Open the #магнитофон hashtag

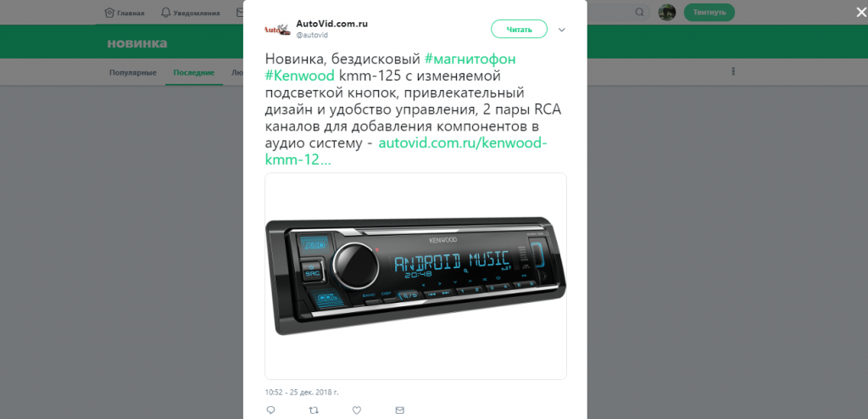[x=470, y=59]
